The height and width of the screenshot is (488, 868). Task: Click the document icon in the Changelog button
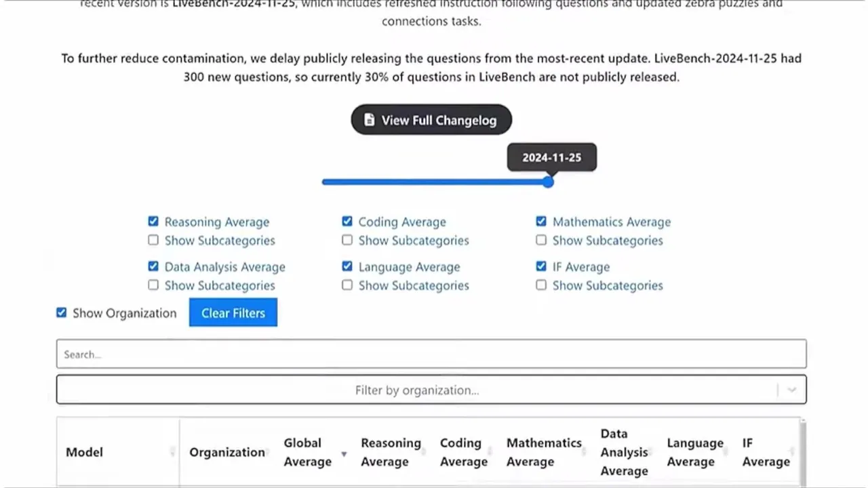click(370, 120)
